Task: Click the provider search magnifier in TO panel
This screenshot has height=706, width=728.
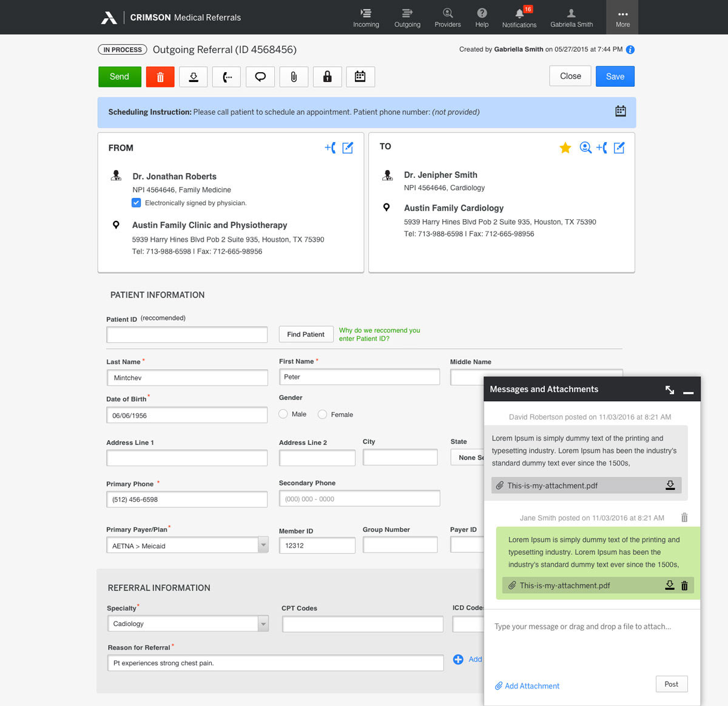Action: click(x=585, y=148)
